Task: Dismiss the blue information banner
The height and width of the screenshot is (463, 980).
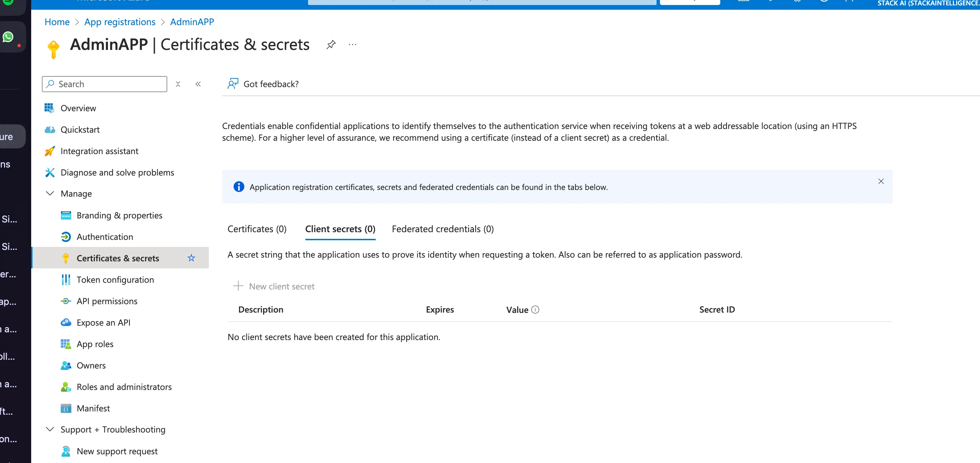Action: [881, 181]
